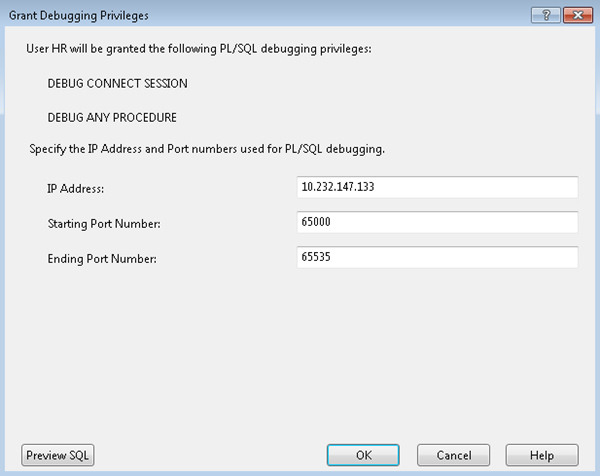Click the title bar question mark help button
This screenshot has width=600, height=476.
coord(548,15)
